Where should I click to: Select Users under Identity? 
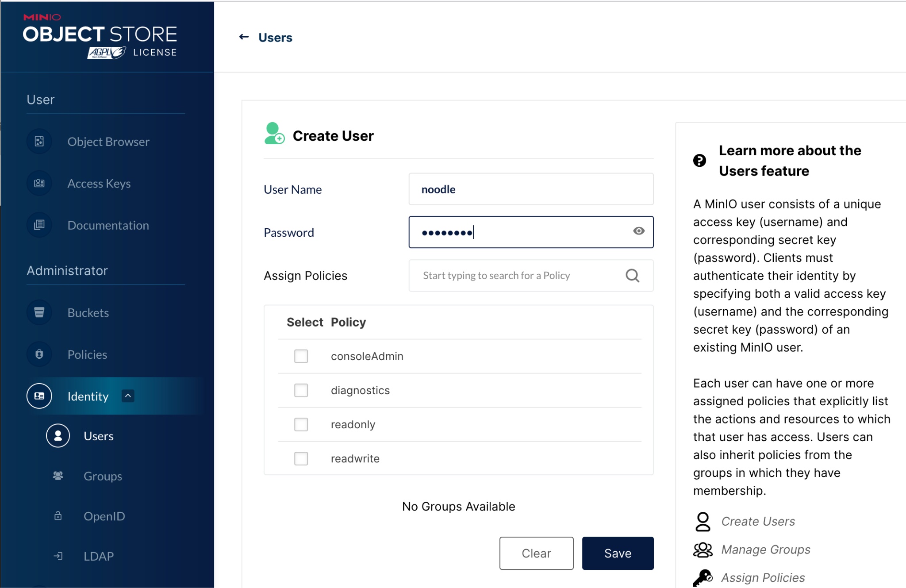click(x=98, y=436)
